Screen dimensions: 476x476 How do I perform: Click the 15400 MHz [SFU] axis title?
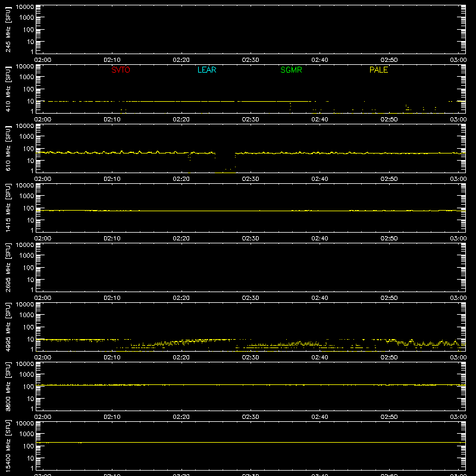click(8, 446)
